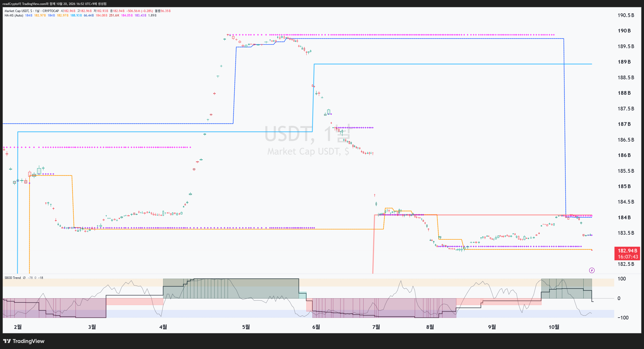Image resolution: width=644 pixels, height=349 pixels.
Task: Click the light-blue 188.93B HA-MS value
Action: (x=76, y=15)
